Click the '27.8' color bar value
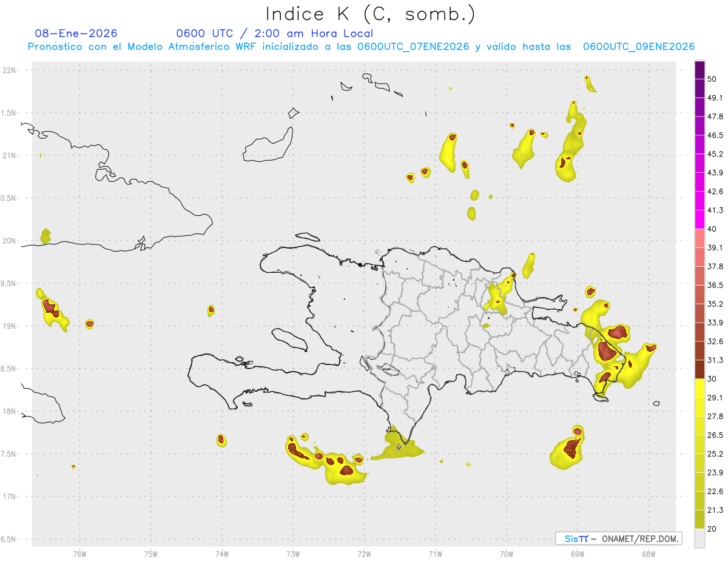 coord(715,416)
